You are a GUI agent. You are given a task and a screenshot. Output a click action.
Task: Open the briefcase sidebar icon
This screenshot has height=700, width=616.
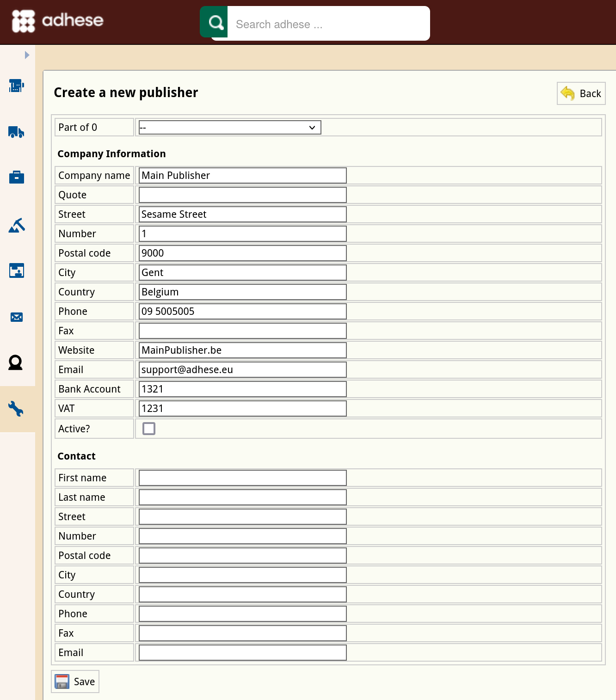[x=17, y=177]
